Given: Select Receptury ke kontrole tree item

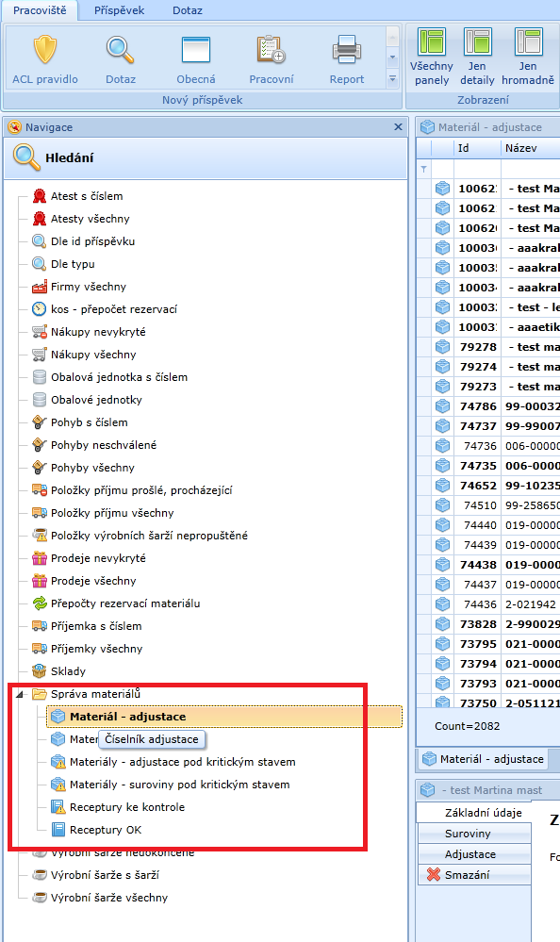Looking at the screenshot, I should coord(127,807).
